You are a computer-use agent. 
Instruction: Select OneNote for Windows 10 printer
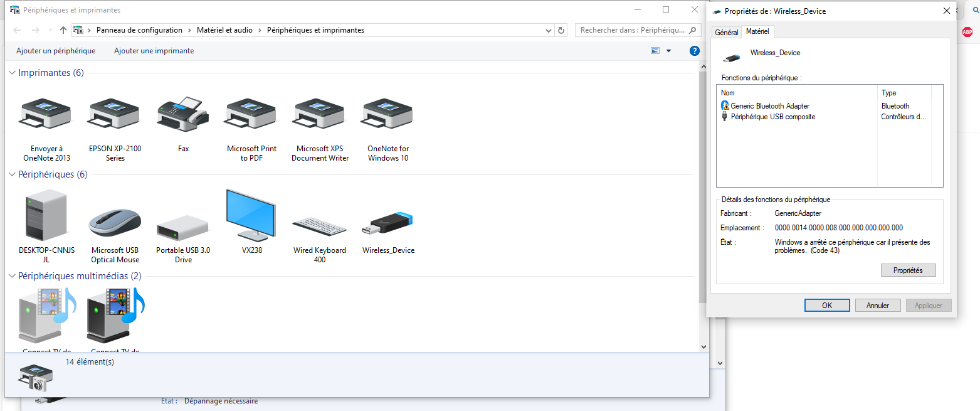pyautogui.click(x=388, y=114)
